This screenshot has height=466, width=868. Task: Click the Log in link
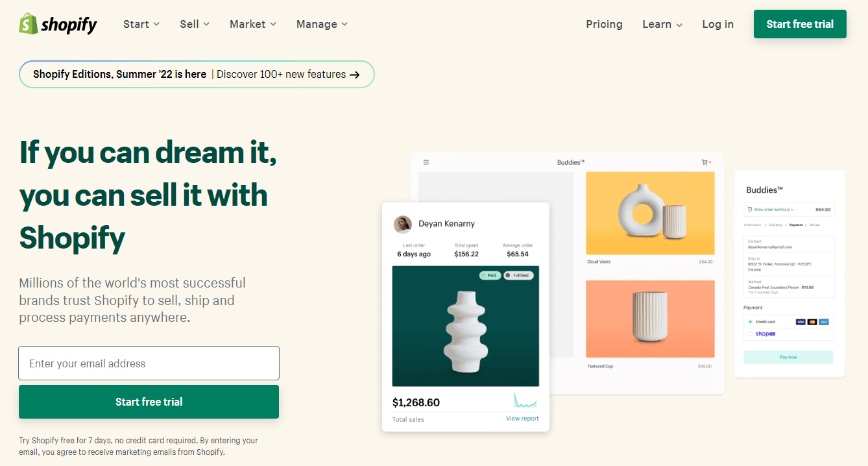pyautogui.click(x=717, y=24)
